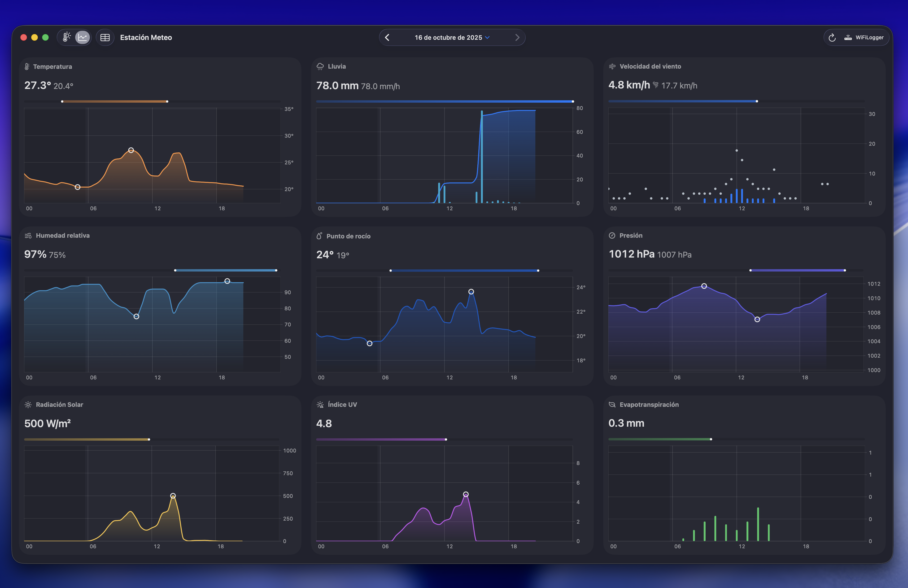The width and height of the screenshot is (908, 588).
Task: Click the Presión gauge icon
Action: click(x=612, y=235)
